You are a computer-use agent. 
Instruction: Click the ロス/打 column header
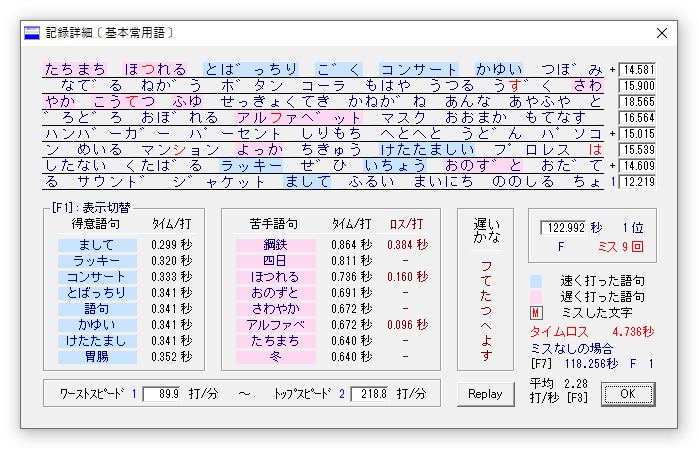(407, 224)
